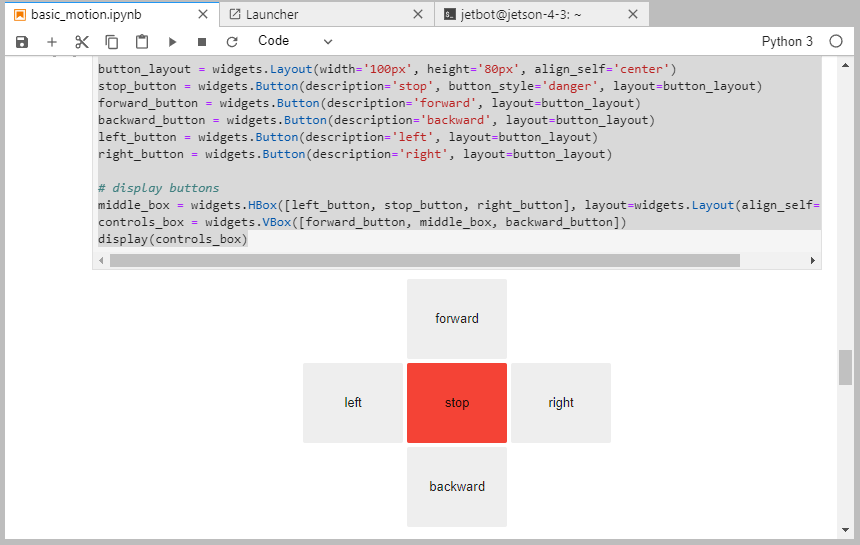Copy the selected cell from the toolbar
The image size is (860, 545).
112,42
